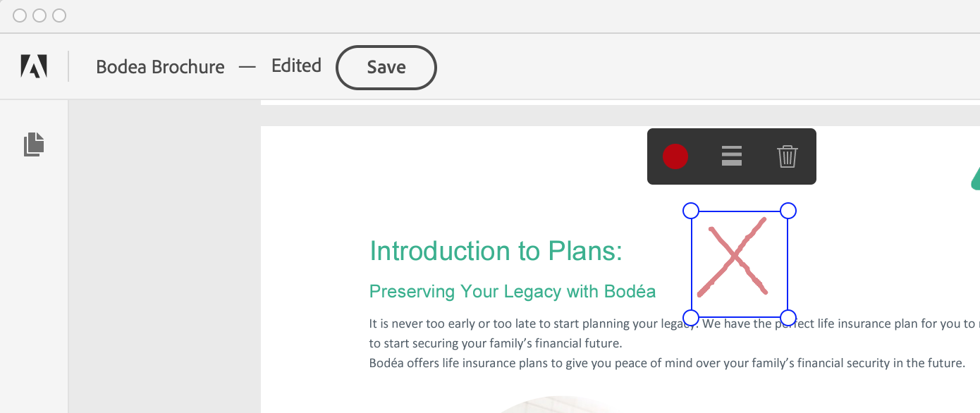The height and width of the screenshot is (413, 980).
Task: Click the Preserving Your Legacy subheading
Action: [513, 291]
